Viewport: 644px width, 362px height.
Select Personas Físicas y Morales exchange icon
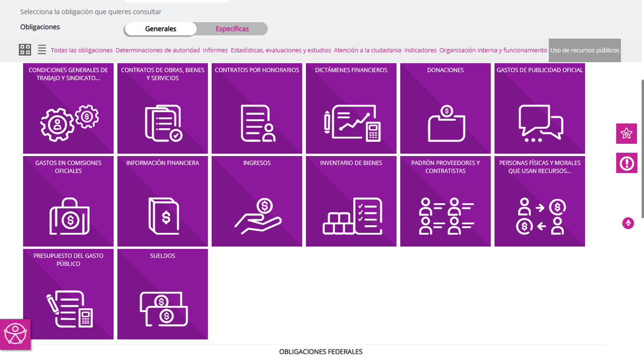click(540, 216)
